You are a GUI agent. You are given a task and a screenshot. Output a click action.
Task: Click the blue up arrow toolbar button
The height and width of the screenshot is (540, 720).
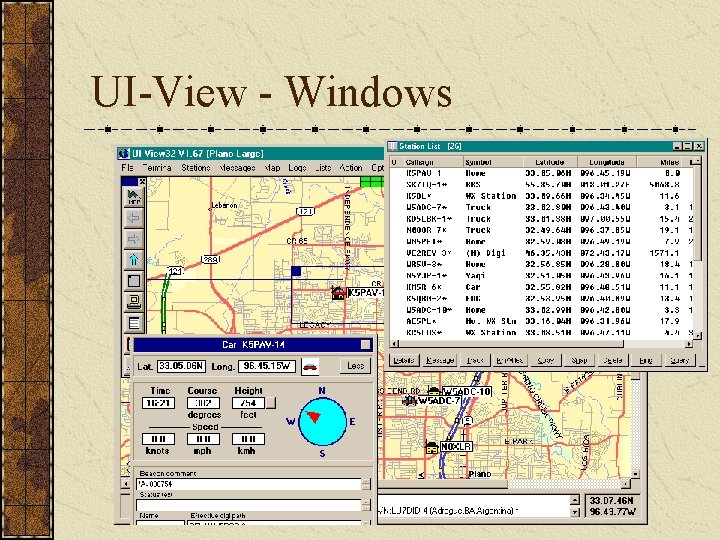tap(134, 260)
